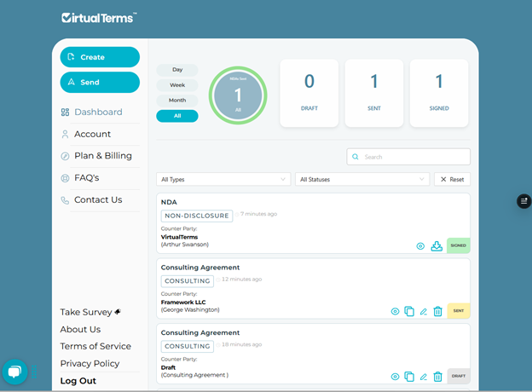Click the DRAFT status badge
Screen dimensions: 532x392
(459, 376)
